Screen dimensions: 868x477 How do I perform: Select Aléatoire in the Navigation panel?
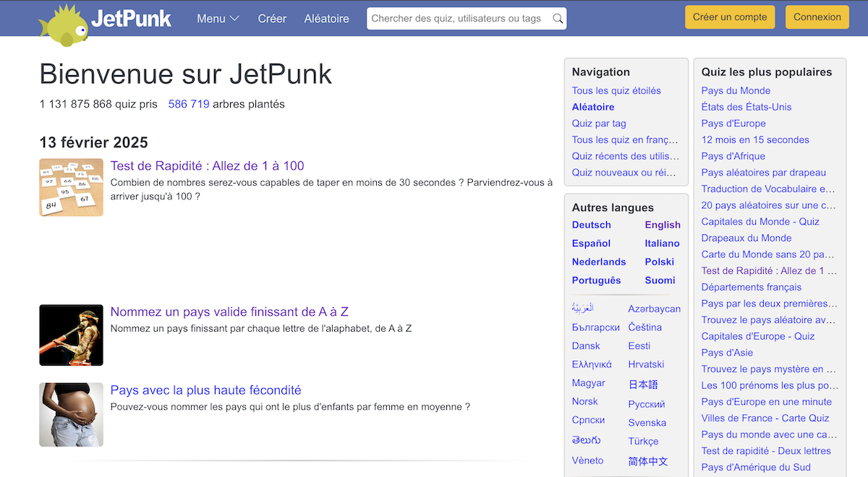(593, 107)
